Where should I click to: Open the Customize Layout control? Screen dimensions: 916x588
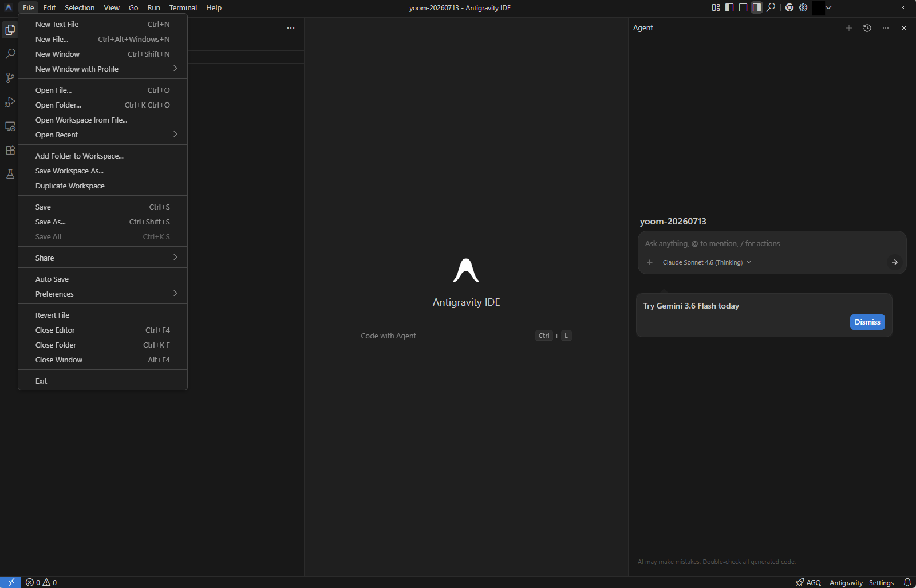(716, 7)
